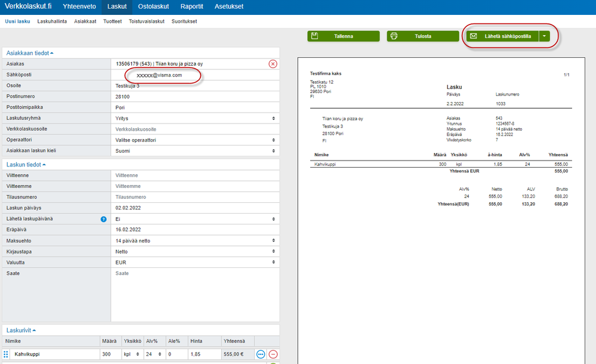Click the Eräpäivä field 16.02.2022
Screen dimensions: 596x364
click(195, 230)
